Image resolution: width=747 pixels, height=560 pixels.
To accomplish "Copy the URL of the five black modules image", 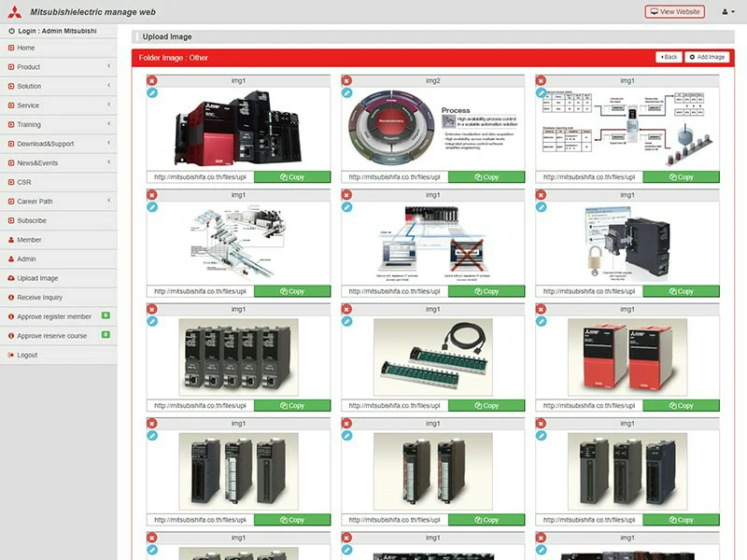I will (292, 406).
